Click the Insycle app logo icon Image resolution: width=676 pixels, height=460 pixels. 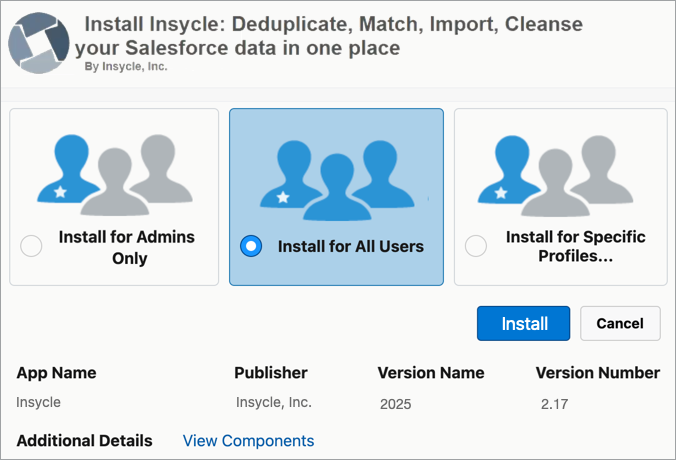click(39, 43)
